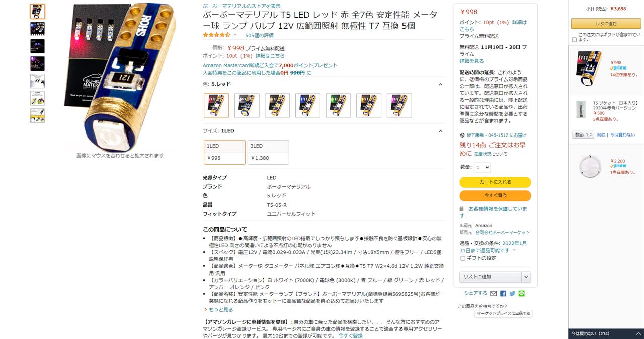The width and height of the screenshot is (644, 339).
Task: Tick the gift option checkbox in cart sidebar
Action: (574, 40)
